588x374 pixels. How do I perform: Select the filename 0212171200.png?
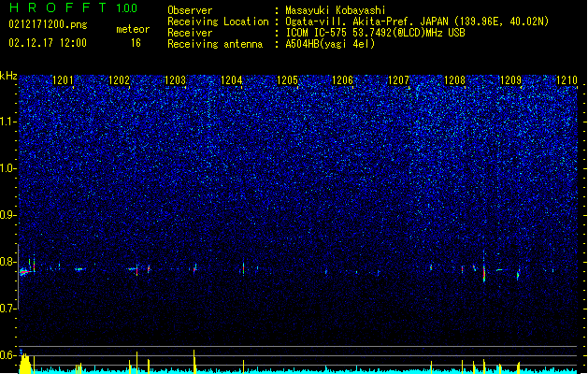48,24
